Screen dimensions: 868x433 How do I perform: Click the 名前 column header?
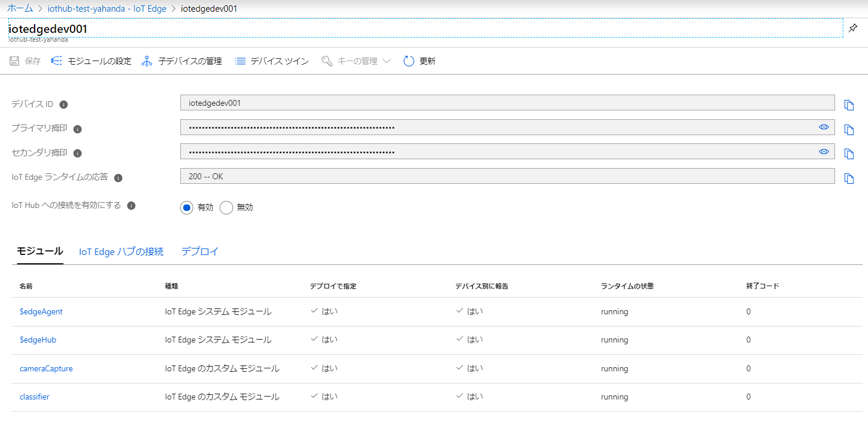[x=26, y=286]
